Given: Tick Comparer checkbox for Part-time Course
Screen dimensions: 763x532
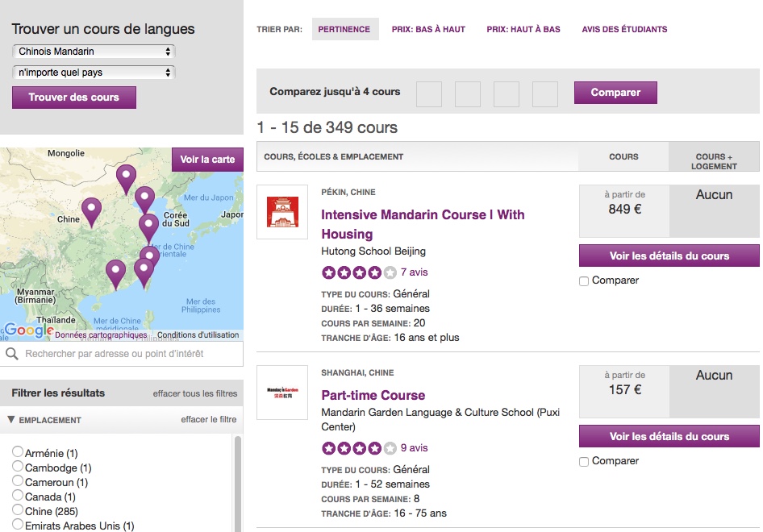Looking at the screenshot, I should coord(584,462).
